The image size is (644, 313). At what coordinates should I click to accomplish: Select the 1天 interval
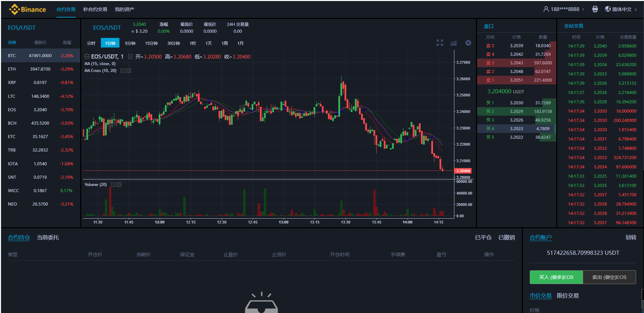pos(209,43)
